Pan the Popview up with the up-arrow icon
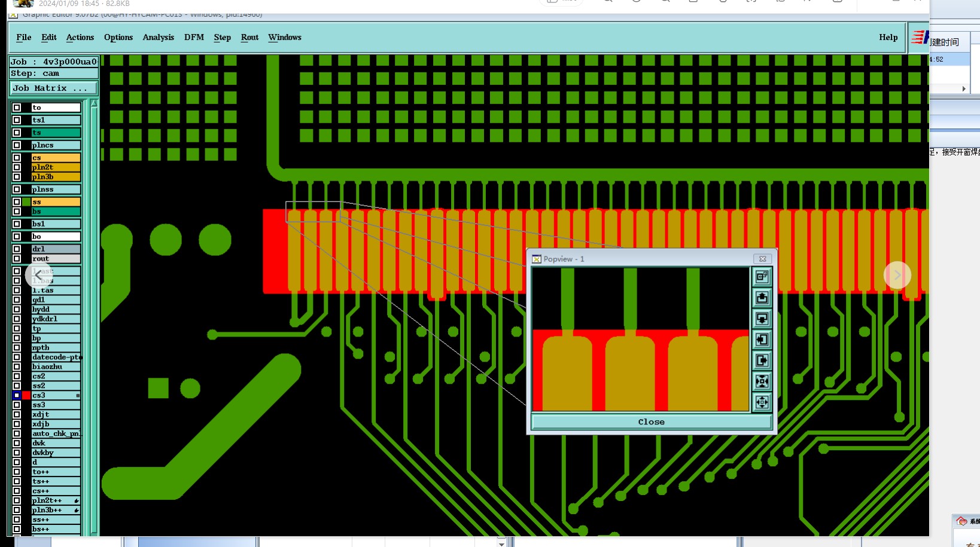The width and height of the screenshot is (980, 547). click(762, 298)
